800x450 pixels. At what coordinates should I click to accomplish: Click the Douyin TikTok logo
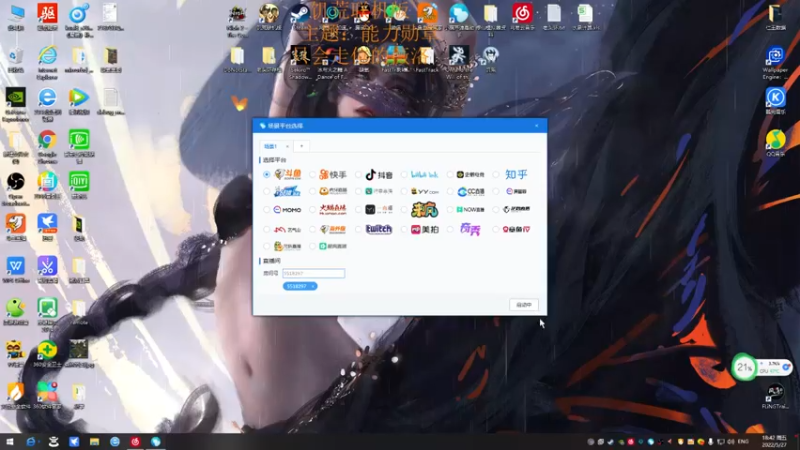pos(379,174)
